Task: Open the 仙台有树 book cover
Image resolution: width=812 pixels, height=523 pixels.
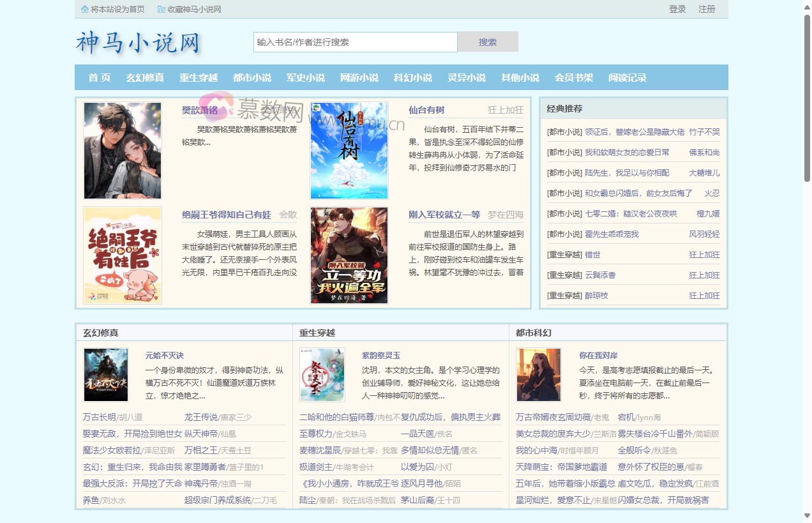Action: (x=349, y=151)
